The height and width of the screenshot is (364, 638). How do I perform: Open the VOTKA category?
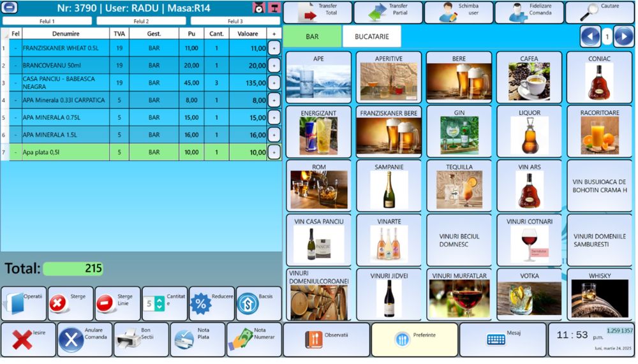click(529, 295)
